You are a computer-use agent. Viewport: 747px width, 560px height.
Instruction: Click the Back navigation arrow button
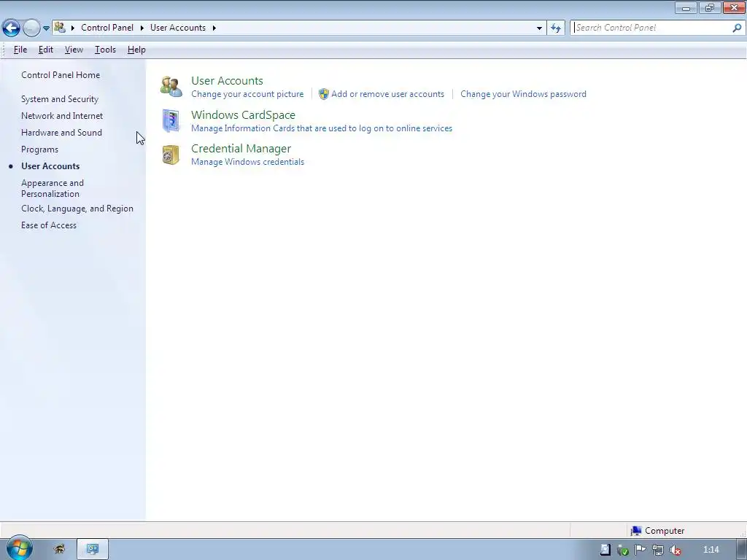[12, 28]
